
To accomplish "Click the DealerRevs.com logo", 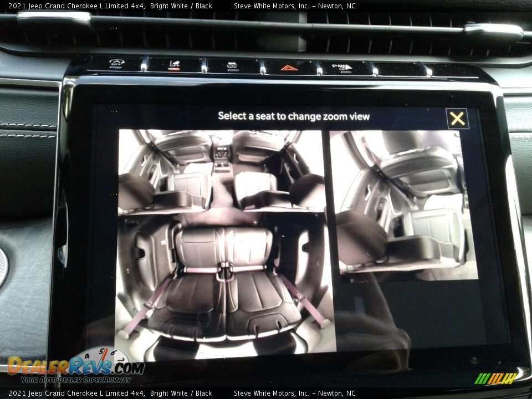I will [x=76, y=367].
